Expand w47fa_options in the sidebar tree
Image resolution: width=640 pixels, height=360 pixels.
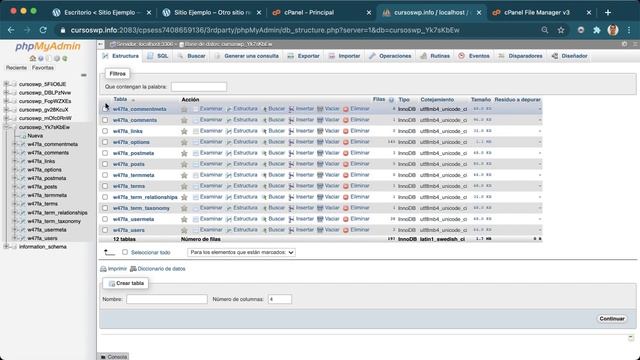15,170
